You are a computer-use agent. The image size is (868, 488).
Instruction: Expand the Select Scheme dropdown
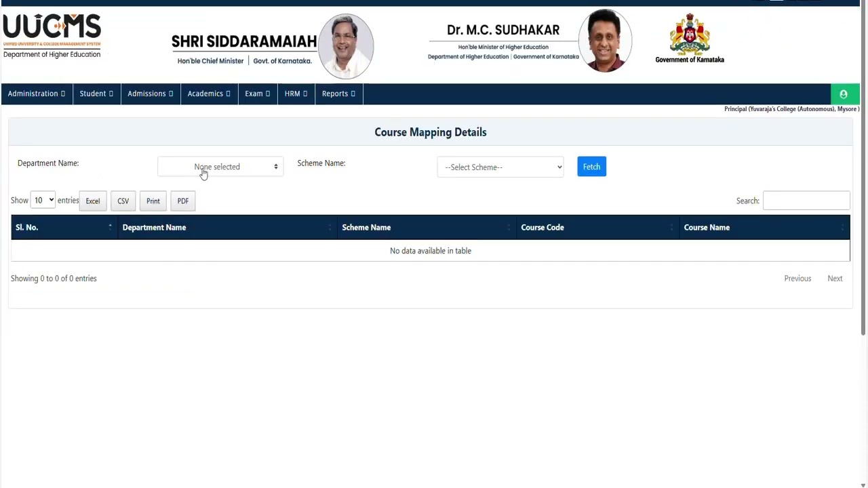(500, 167)
